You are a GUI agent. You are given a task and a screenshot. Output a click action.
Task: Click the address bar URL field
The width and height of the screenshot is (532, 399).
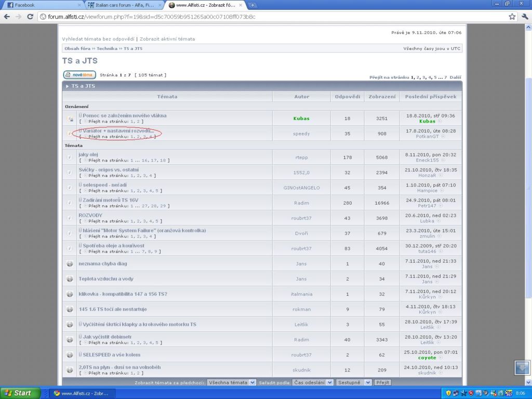tap(270, 17)
